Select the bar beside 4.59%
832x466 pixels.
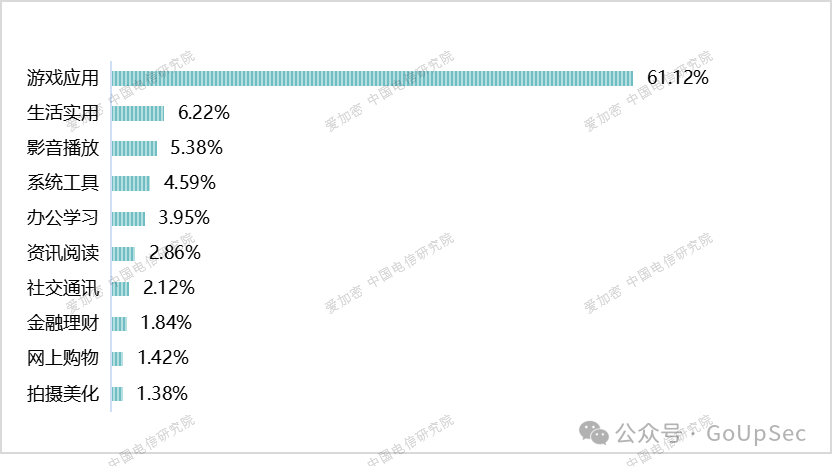[x=131, y=183]
